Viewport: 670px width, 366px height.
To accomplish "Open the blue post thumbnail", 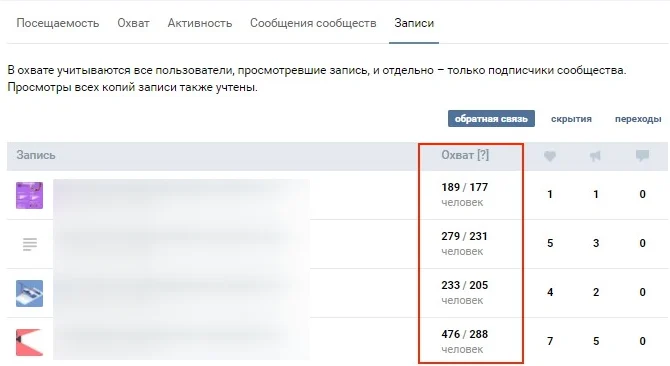I will pos(29,293).
